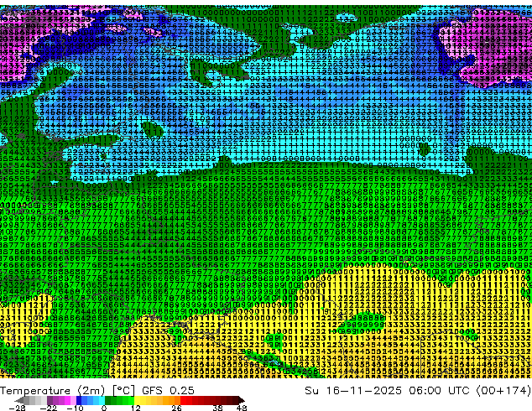Click the dark maroon arrow end near 48
This screenshot has width=532, height=411.
click(242, 400)
